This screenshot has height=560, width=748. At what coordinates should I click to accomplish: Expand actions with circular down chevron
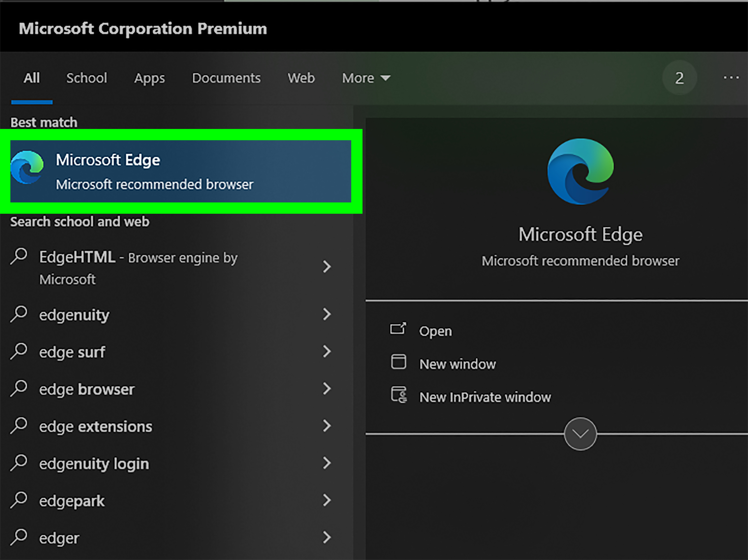click(x=580, y=434)
